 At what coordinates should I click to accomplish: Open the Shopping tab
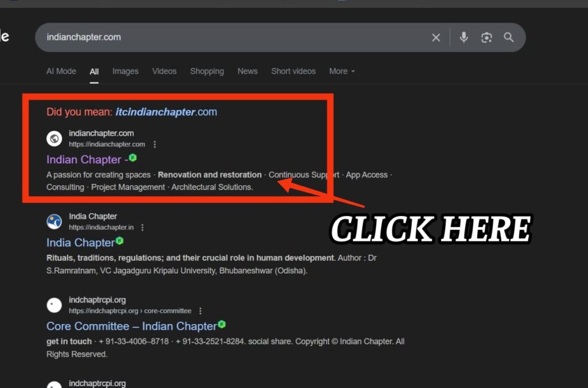click(207, 71)
